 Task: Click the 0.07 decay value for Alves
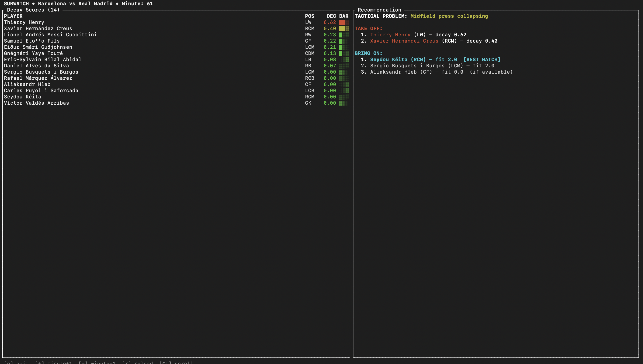coord(330,66)
